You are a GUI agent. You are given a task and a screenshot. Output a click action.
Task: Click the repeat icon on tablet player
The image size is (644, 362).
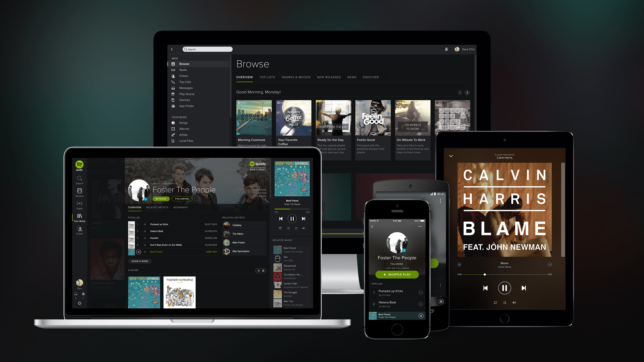pyautogui.click(x=493, y=302)
